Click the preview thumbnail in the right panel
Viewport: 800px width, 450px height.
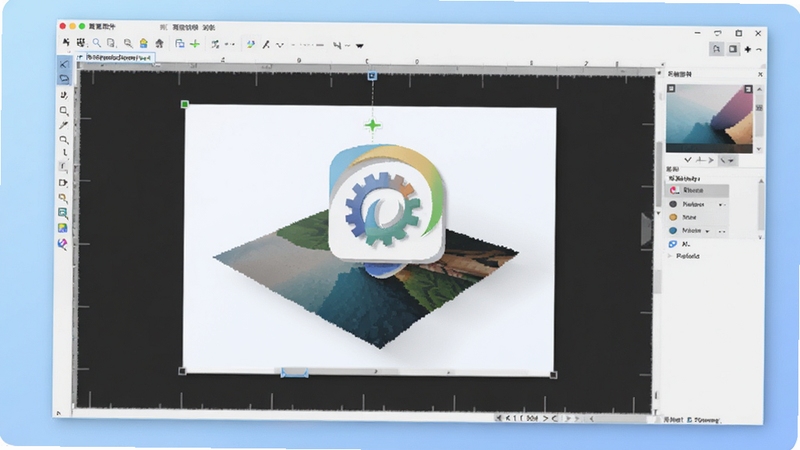click(x=709, y=118)
